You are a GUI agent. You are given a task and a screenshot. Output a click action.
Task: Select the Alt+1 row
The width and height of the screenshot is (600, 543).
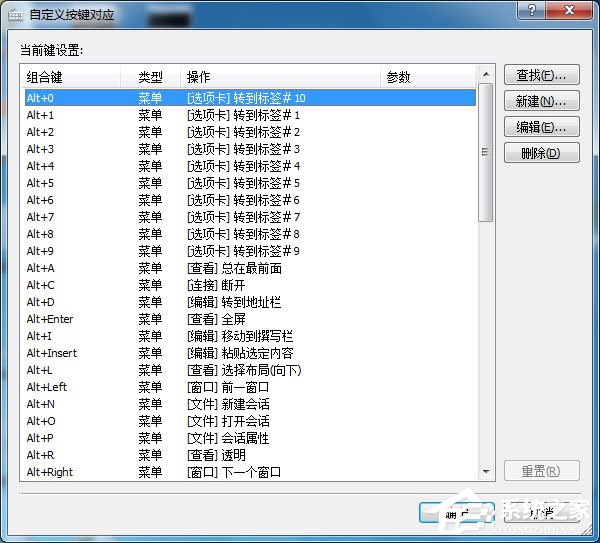[x=250, y=115]
